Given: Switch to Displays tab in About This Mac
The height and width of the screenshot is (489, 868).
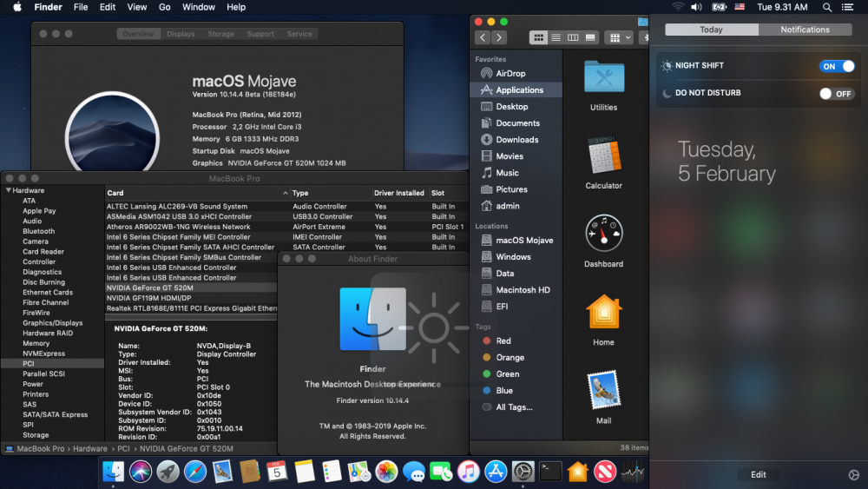Looking at the screenshot, I should 181,34.
